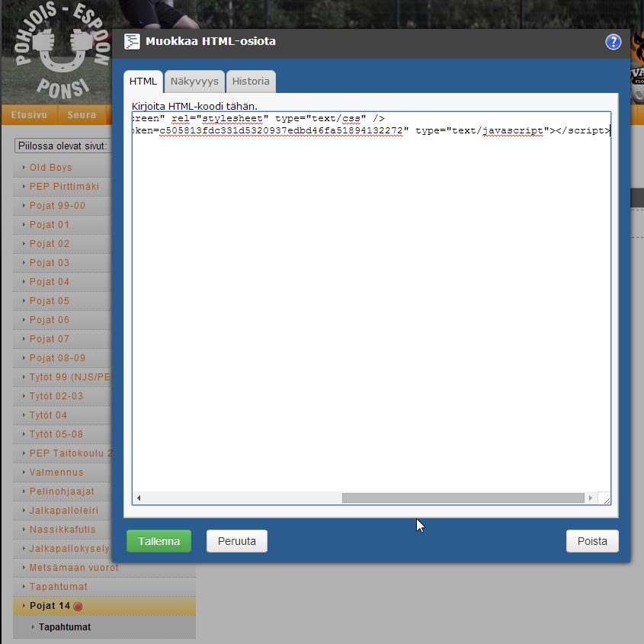This screenshot has height=644, width=644.
Task: Save with the Tallenna button
Action: [159, 541]
